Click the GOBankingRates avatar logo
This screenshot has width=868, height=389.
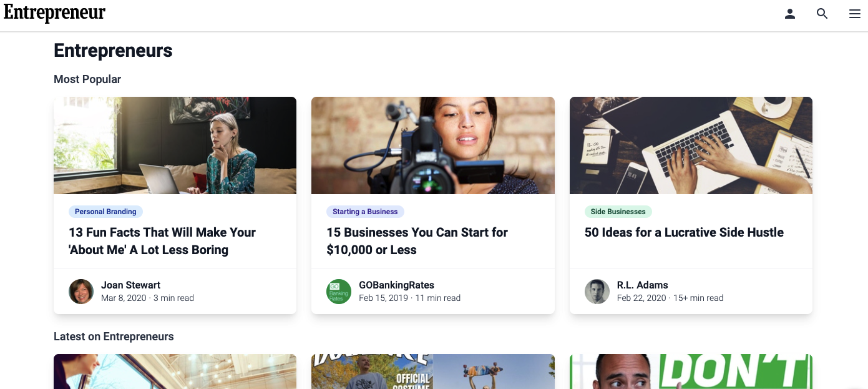tap(339, 292)
